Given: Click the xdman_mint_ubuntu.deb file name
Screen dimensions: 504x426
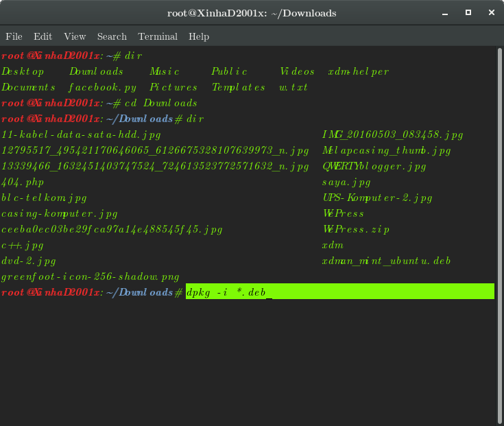Looking at the screenshot, I should point(386,261).
